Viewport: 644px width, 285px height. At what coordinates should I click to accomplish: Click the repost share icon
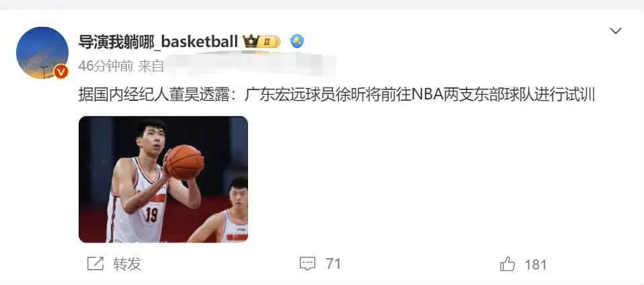click(95, 263)
